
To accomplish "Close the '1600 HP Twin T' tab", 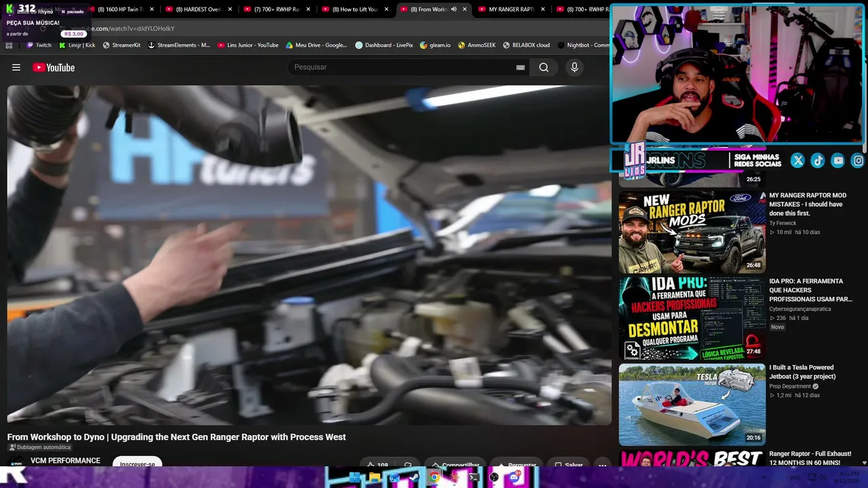I will tap(152, 9).
